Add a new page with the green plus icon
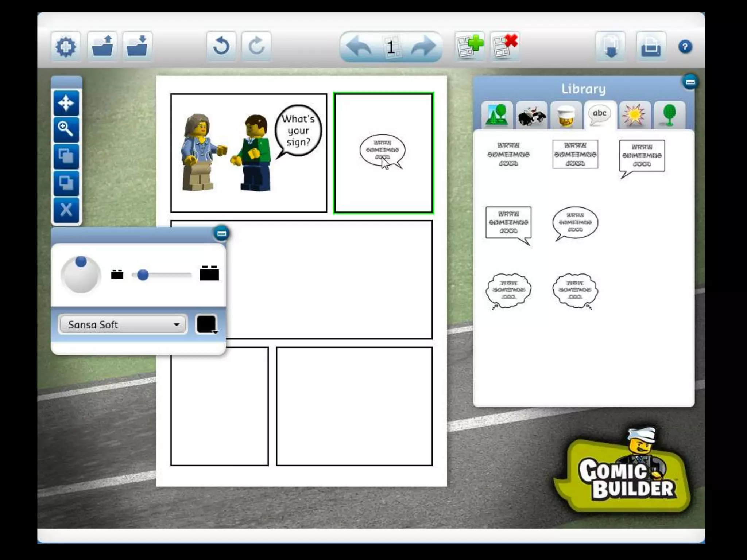Image resolution: width=747 pixels, height=560 pixels. pyautogui.click(x=470, y=46)
